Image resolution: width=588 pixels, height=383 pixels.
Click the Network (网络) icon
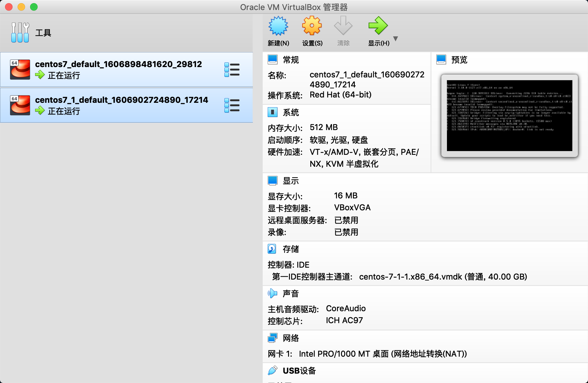point(273,338)
